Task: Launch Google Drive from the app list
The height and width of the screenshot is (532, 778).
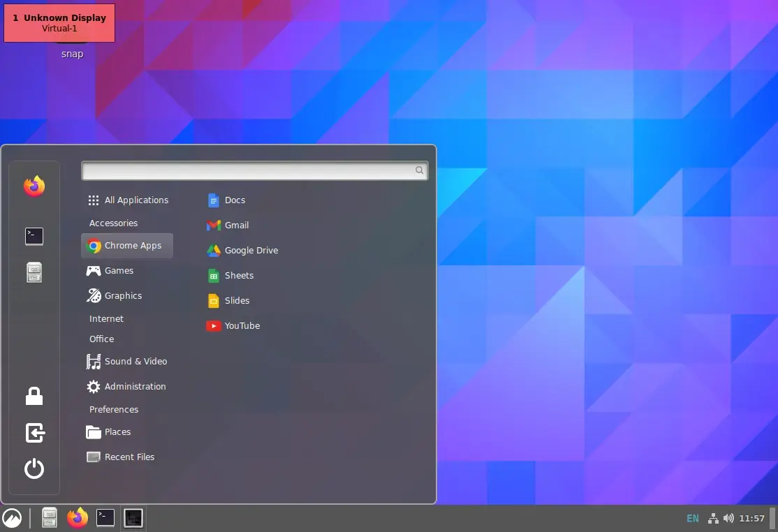Action: 242,251
